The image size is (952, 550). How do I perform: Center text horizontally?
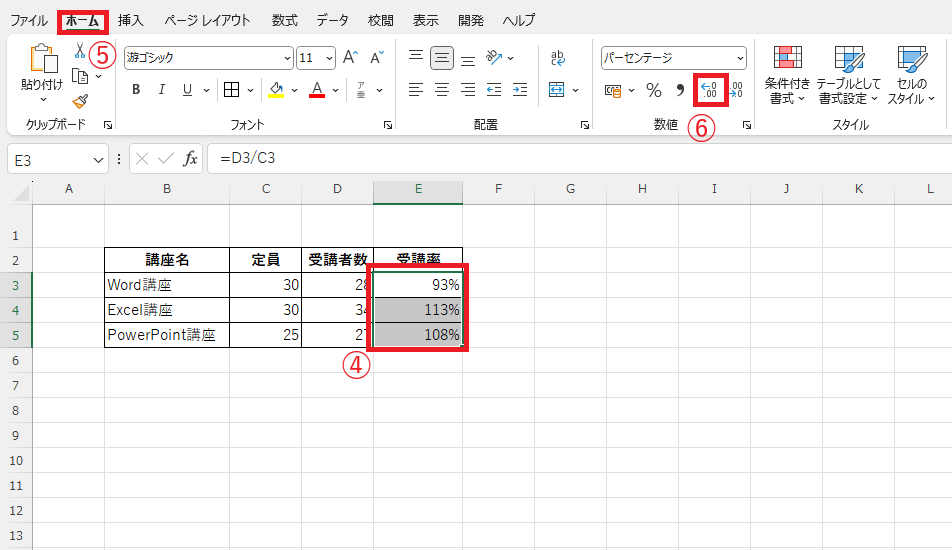pos(442,90)
